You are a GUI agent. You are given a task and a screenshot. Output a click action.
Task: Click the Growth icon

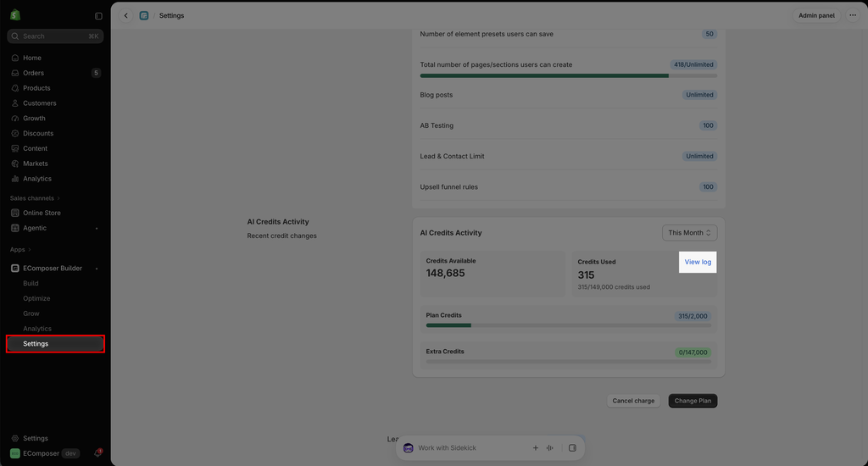[x=15, y=119]
